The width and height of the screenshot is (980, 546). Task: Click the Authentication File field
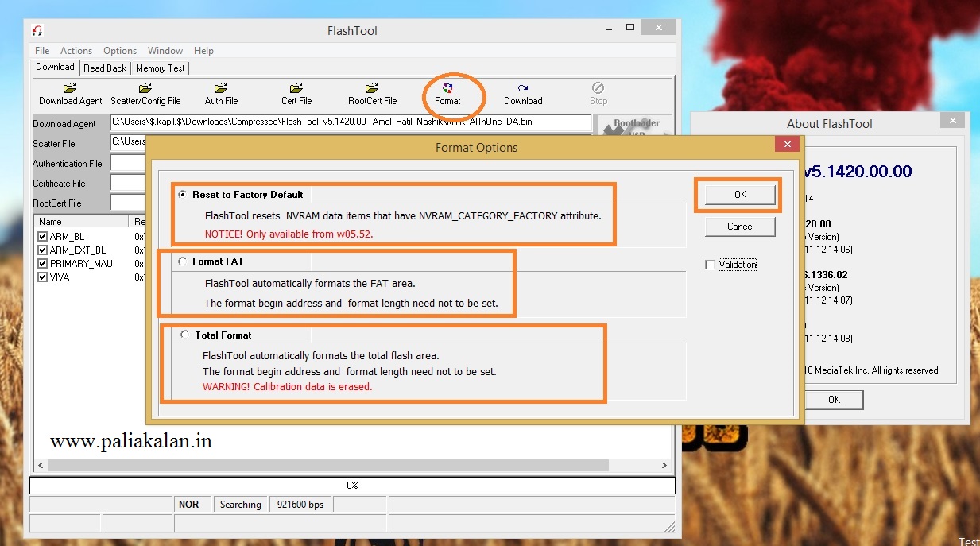tap(128, 163)
